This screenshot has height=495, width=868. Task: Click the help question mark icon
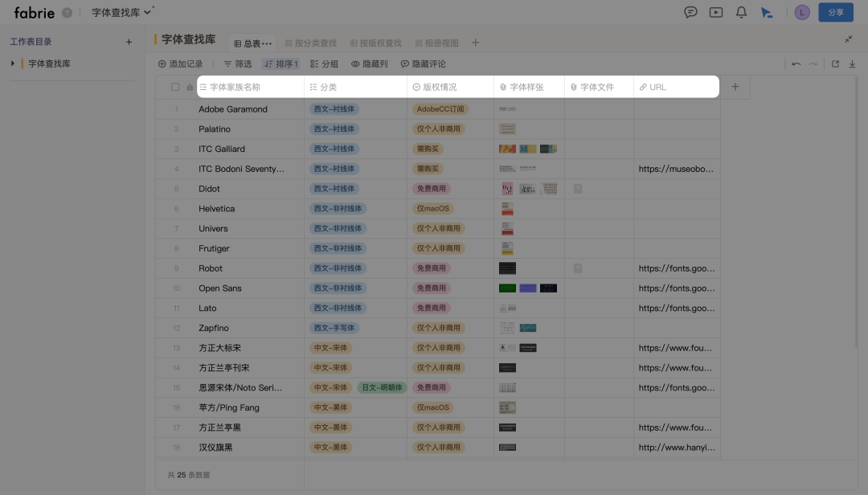click(67, 12)
